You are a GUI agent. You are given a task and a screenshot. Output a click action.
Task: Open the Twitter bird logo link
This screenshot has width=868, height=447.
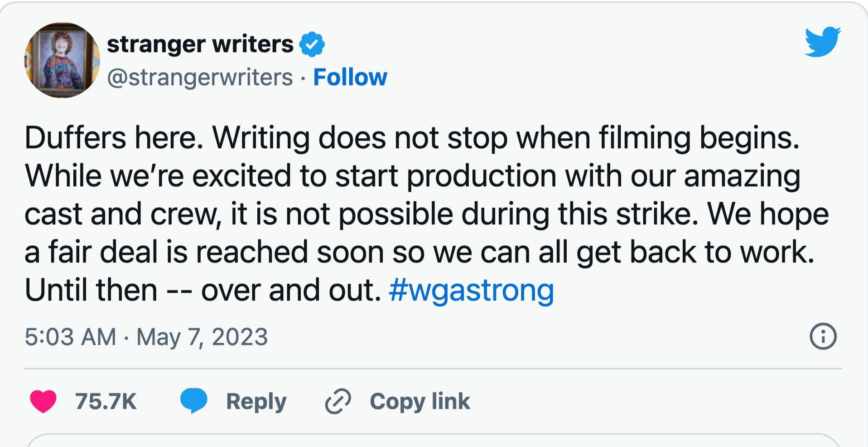tap(822, 42)
